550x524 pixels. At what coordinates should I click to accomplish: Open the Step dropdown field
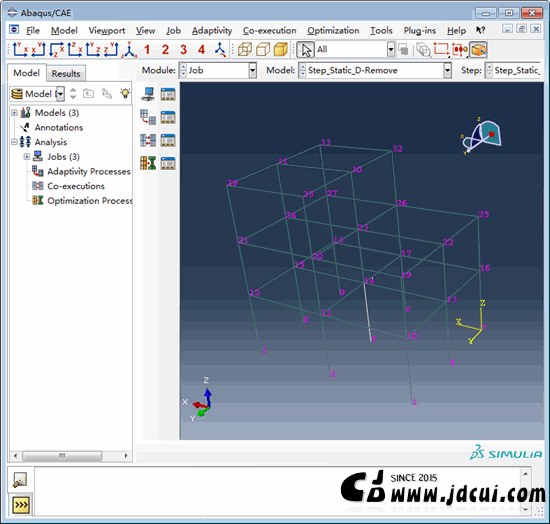[x=514, y=70]
